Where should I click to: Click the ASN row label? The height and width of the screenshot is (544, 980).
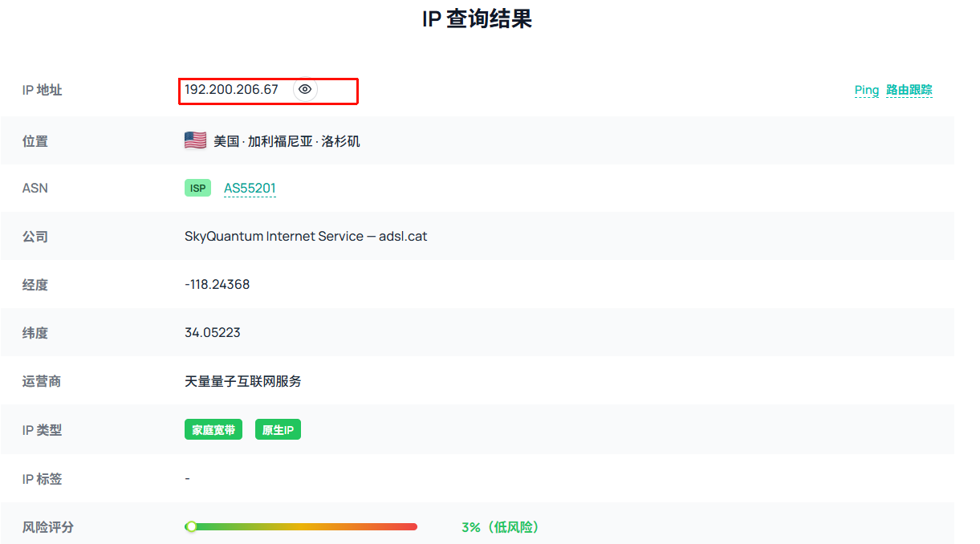click(35, 189)
